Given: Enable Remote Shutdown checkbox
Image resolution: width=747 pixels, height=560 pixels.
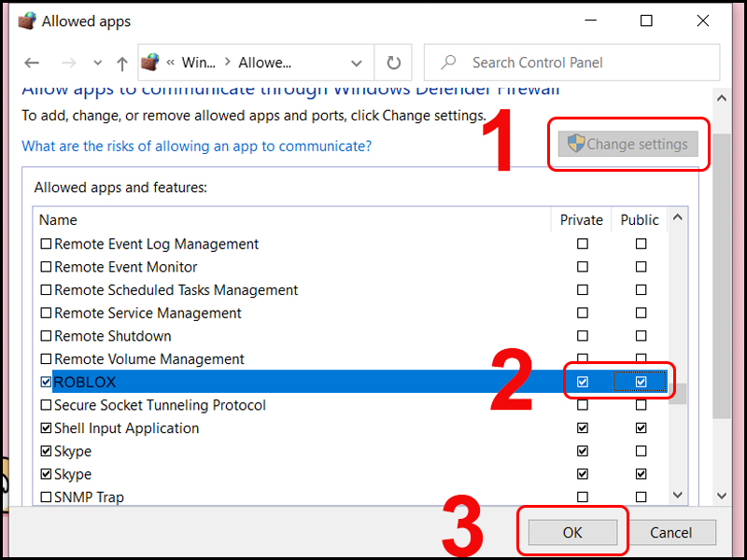Looking at the screenshot, I should [46, 336].
